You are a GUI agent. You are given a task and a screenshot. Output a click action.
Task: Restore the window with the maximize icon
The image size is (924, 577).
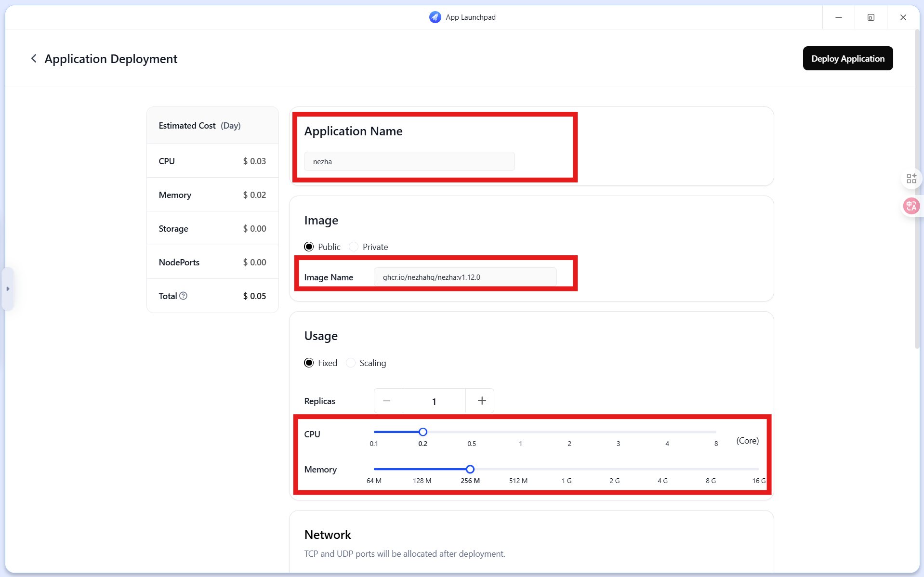point(871,17)
